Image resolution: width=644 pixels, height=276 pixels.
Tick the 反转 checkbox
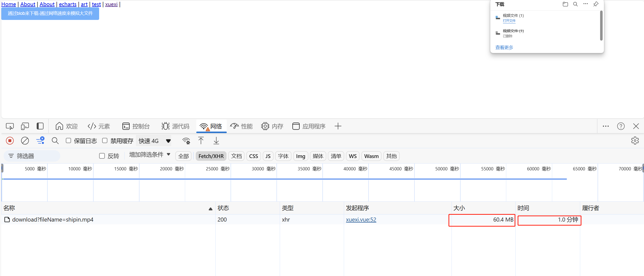102,156
